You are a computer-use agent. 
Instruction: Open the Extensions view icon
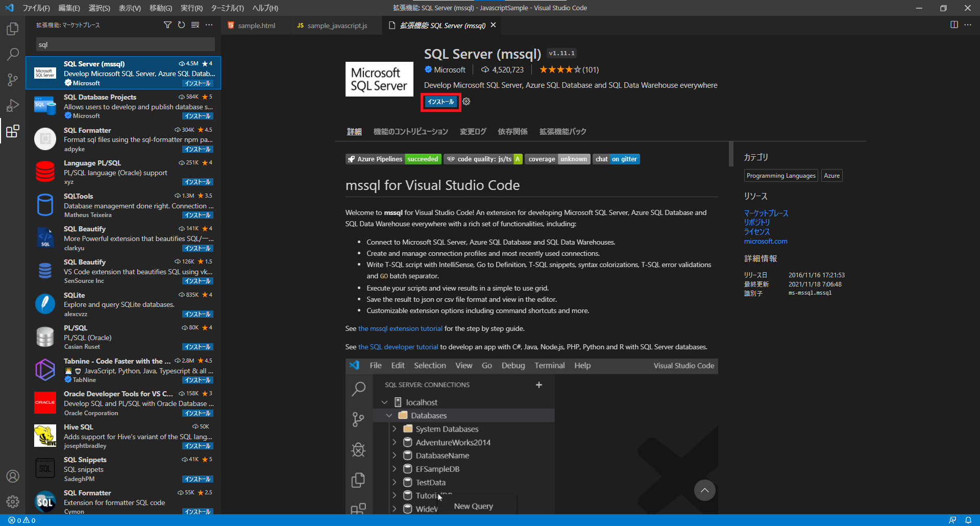tap(13, 131)
